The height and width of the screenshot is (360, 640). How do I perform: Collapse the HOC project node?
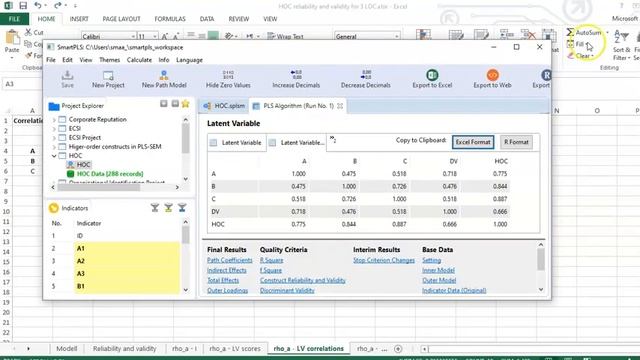[x=54, y=156]
